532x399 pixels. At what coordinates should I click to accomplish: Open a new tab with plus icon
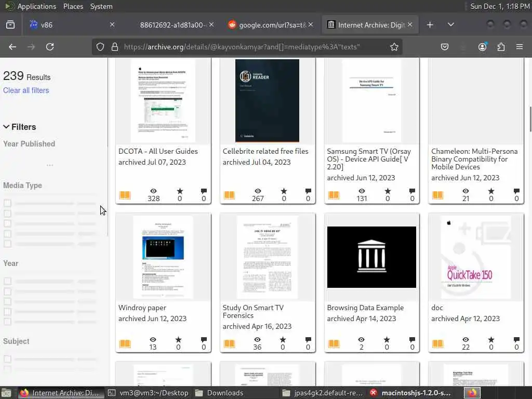pyautogui.click(x=430, y=25)
